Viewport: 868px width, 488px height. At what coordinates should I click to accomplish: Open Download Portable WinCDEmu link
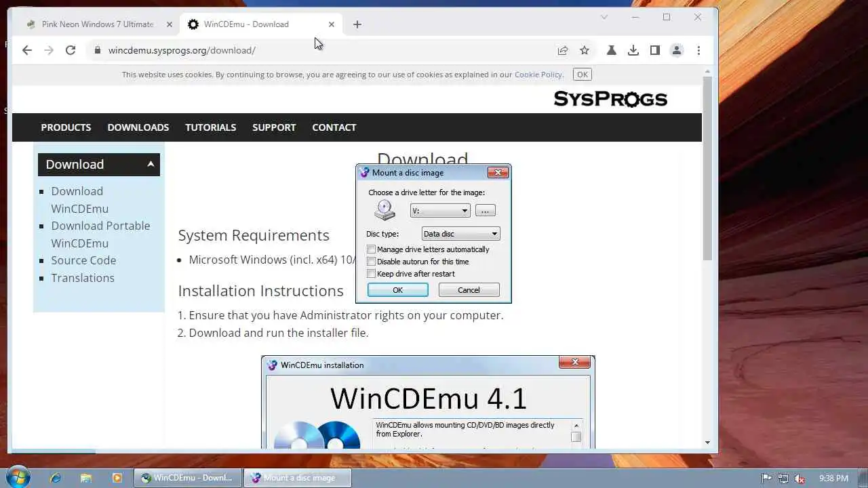coord(100,235)
